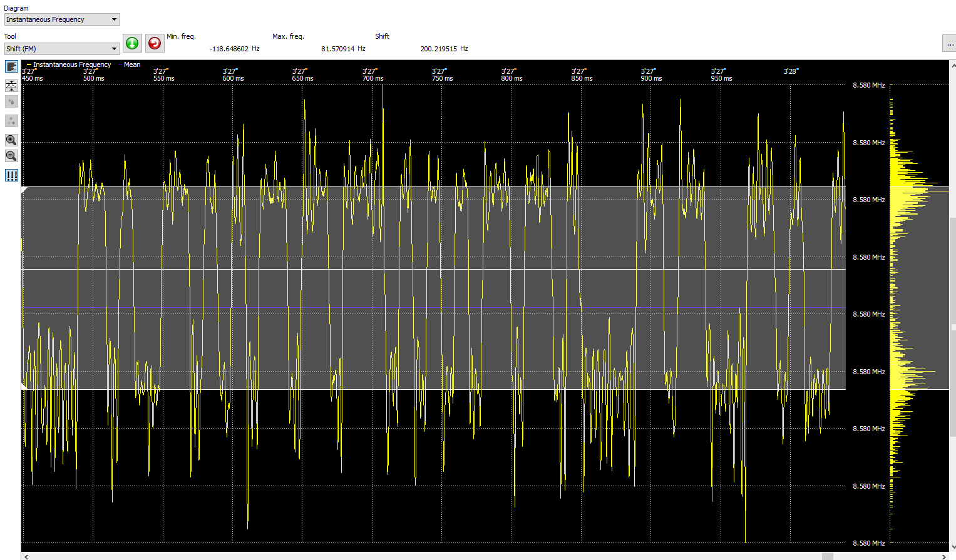Click the horizontal scrollbar right arrow
Image resolution: width=956 pixels, height=560 pixels.
944,556
